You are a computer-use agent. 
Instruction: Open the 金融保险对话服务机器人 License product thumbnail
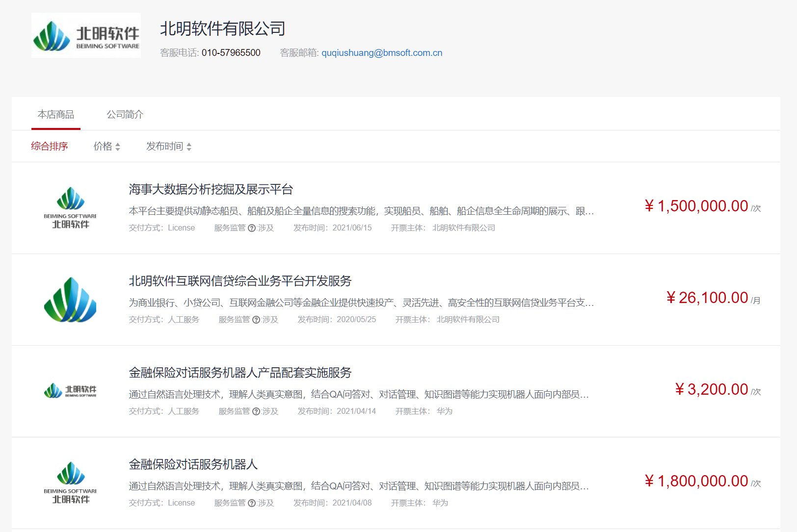70,483
